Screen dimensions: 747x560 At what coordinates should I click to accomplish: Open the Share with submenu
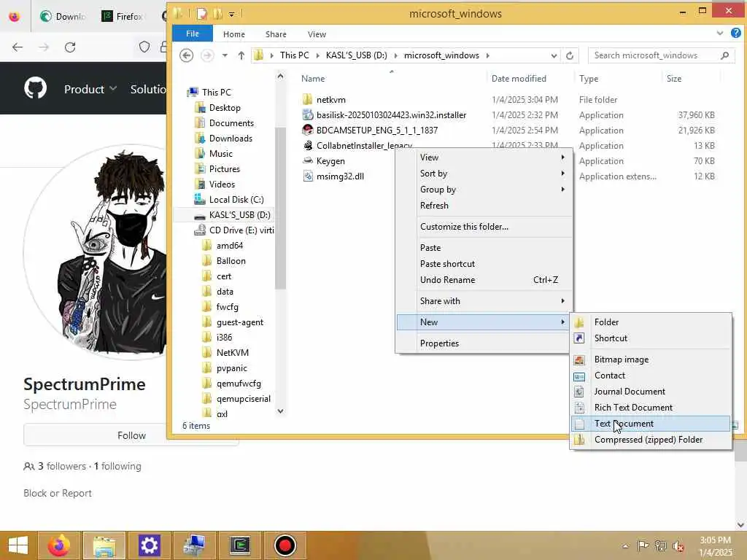pos(483,301)
